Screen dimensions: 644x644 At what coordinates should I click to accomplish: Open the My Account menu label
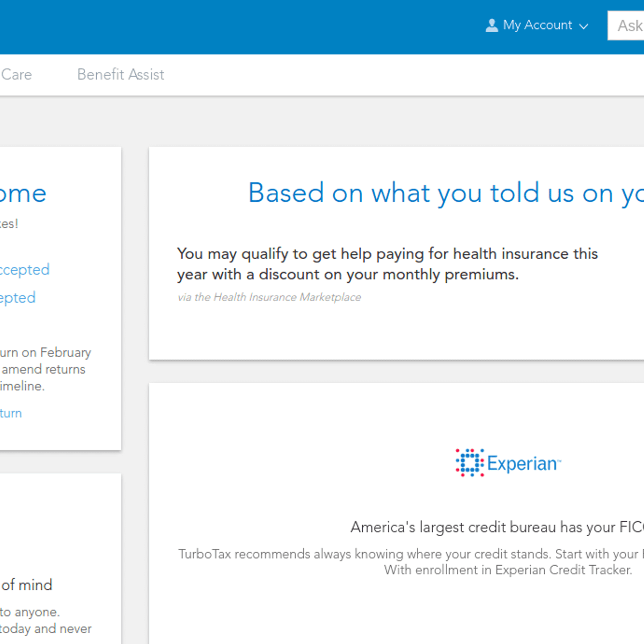click(x=538, y=25)
